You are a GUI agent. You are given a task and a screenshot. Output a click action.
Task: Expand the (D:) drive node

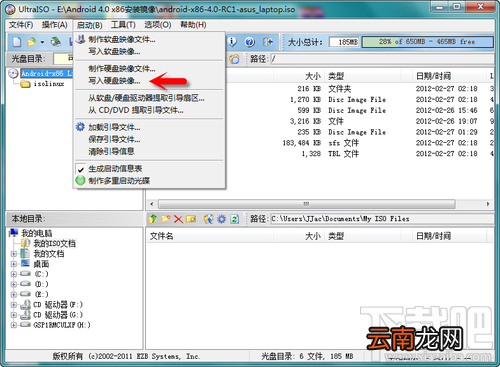pos(14,284)
